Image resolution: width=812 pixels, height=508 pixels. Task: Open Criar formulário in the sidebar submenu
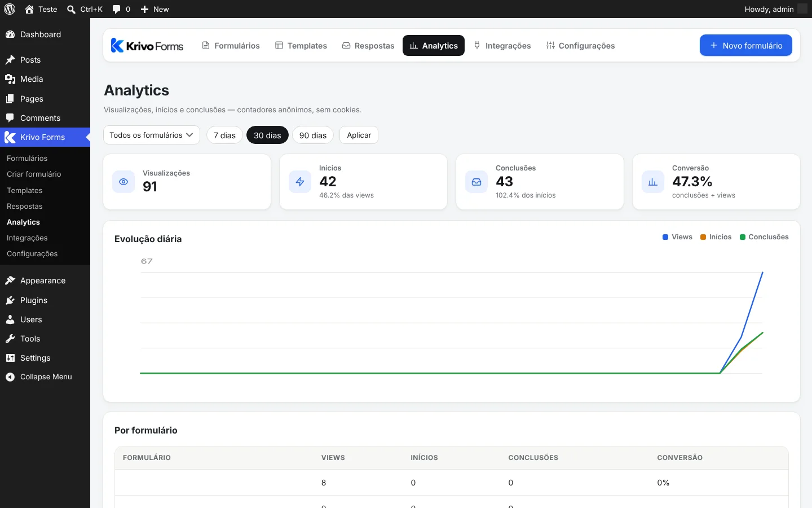[x=45, y=174]
